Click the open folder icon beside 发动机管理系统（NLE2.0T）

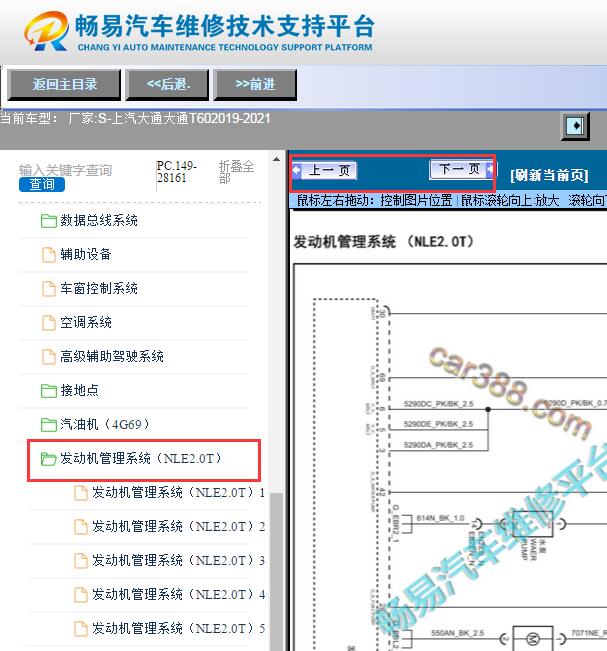49,459
